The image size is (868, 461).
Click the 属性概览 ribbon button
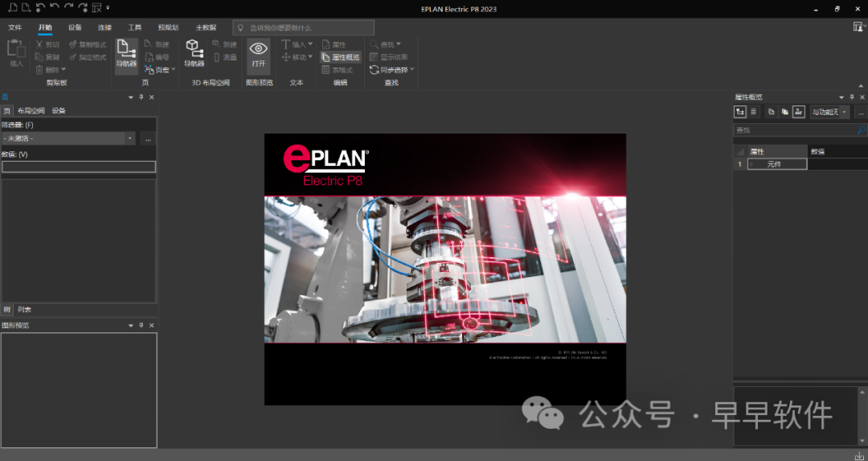(341, 57)
